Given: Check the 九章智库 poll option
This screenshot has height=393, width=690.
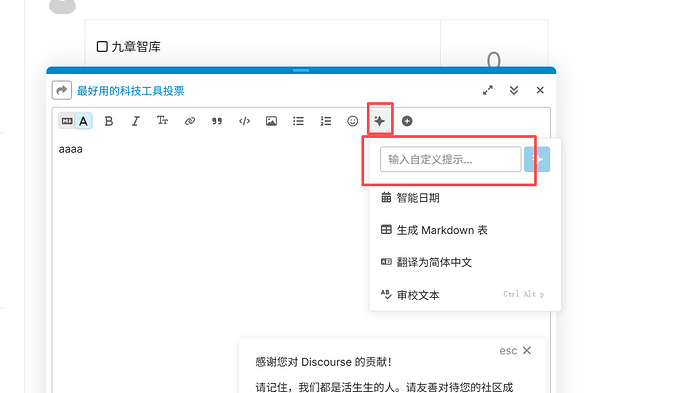Looking at the screenshot, I should [x=102, y=47].
